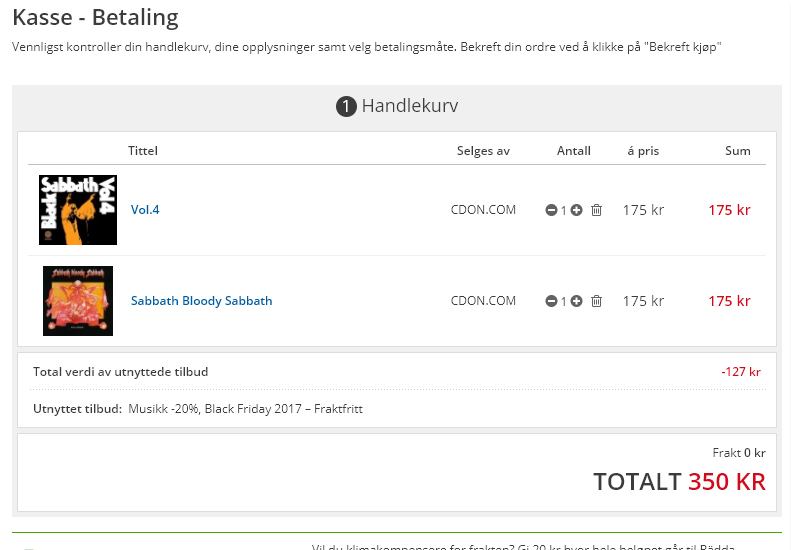Image resolution: width=791 pixels, height=550 pixels.
Task: Click the Antall column header
Action: [574, 151]
